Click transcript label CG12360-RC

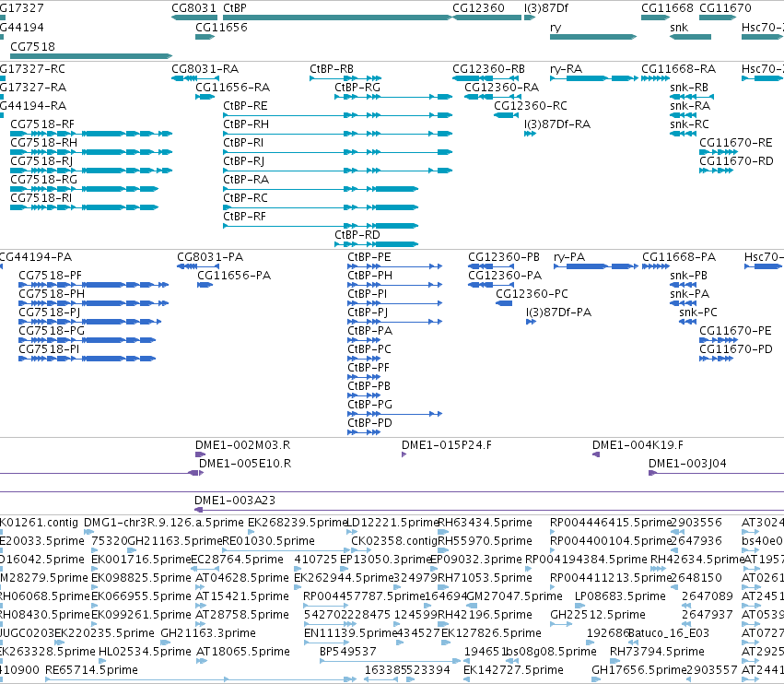[x=531, y=106]
